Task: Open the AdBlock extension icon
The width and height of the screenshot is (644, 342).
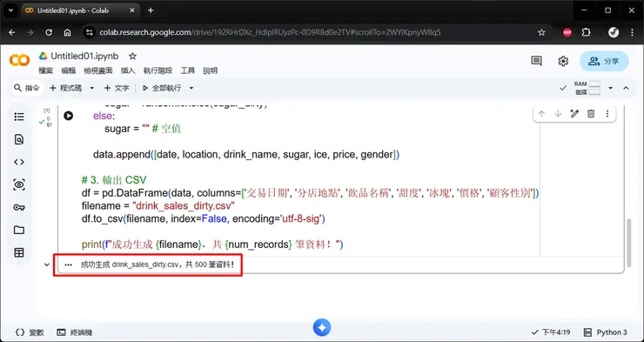Action: click(x=567, y=32)
